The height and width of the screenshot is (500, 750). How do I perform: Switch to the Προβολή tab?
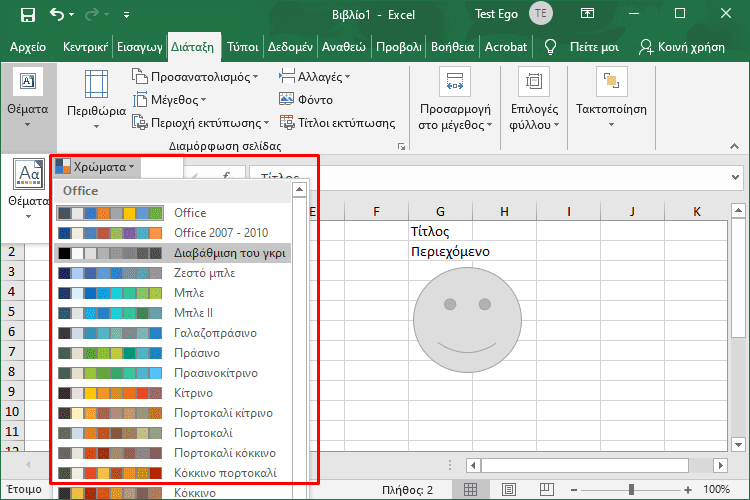point(398,47)
